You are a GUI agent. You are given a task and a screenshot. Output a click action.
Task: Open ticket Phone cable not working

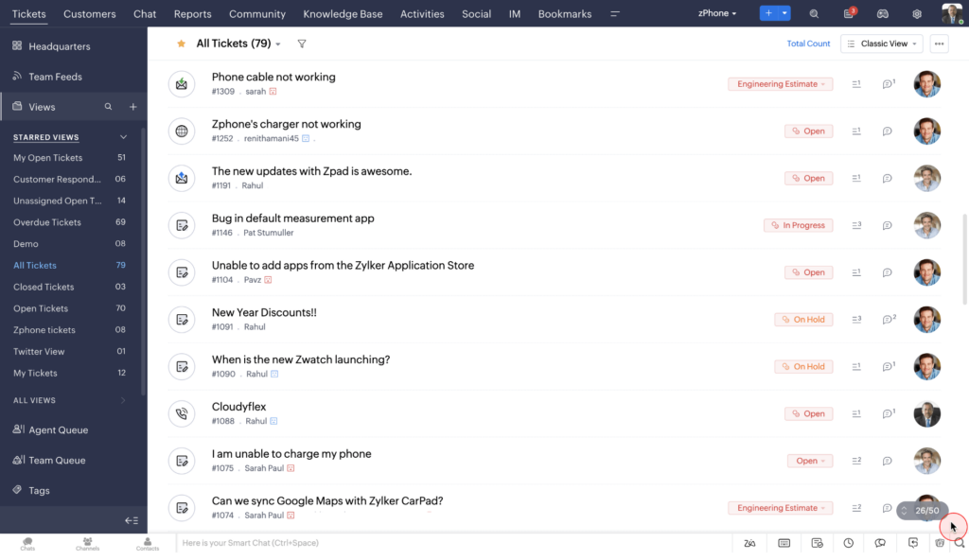[x=273, y=78]
